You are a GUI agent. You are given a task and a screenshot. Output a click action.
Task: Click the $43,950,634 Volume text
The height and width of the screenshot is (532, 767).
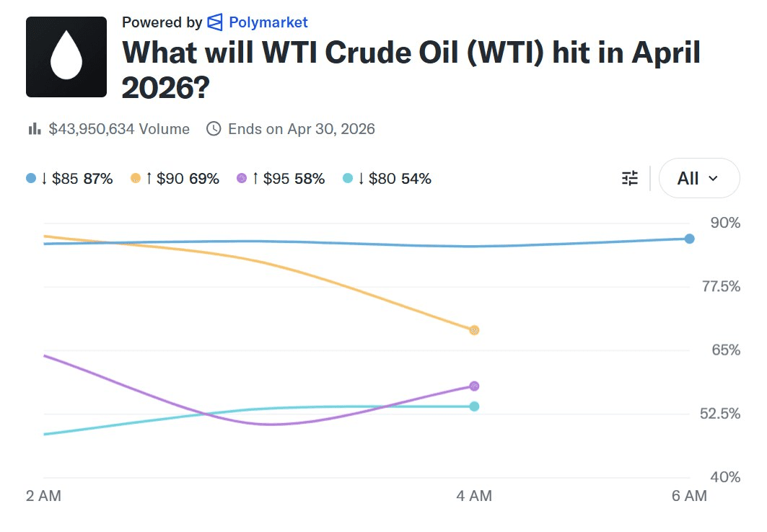(119, 129)
